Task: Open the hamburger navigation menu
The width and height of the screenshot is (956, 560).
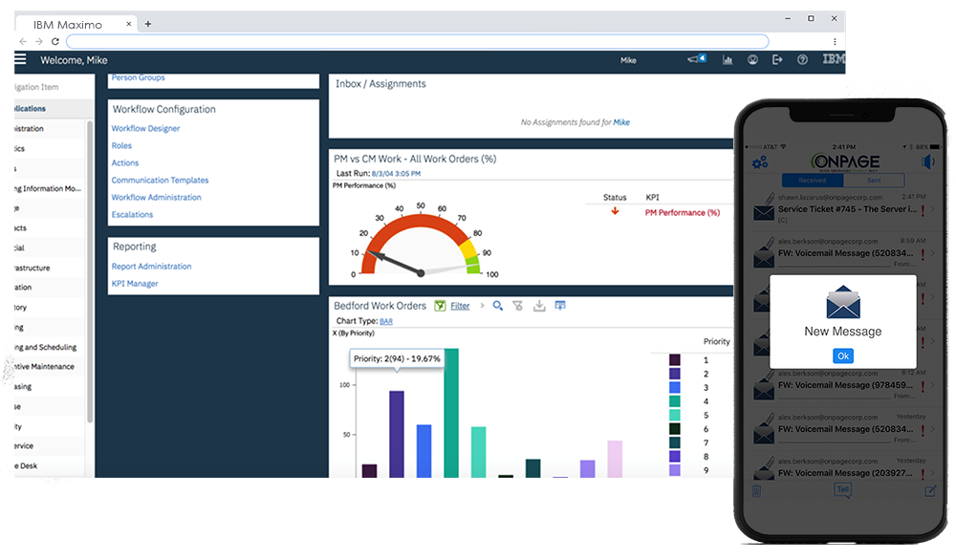Action: click(20, 59)
